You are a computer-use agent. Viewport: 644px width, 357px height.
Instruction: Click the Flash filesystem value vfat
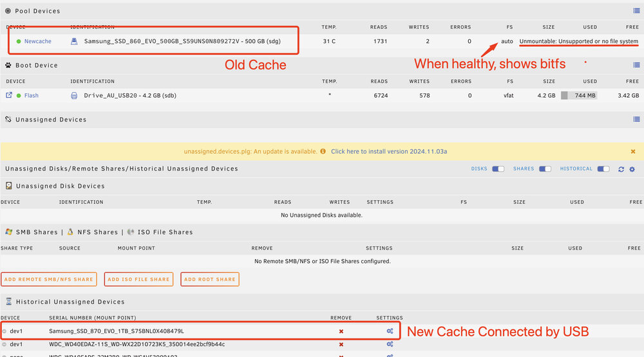509,95
